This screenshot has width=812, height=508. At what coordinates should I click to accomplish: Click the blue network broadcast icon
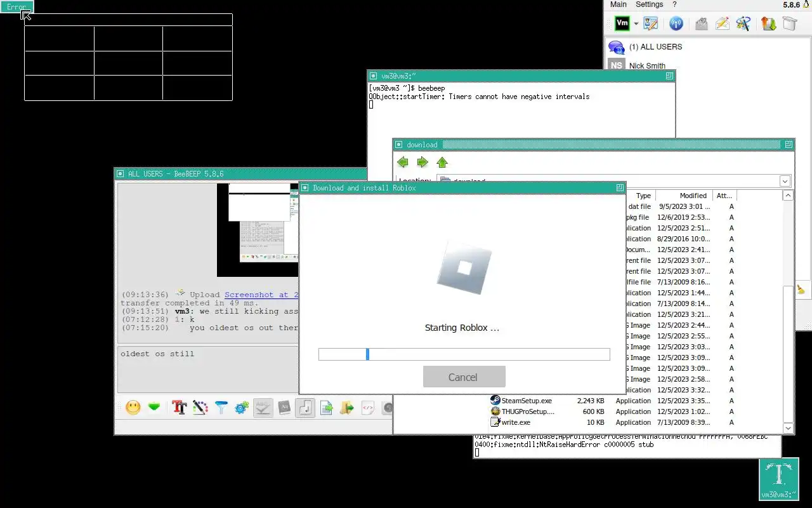tap(676, 23)
